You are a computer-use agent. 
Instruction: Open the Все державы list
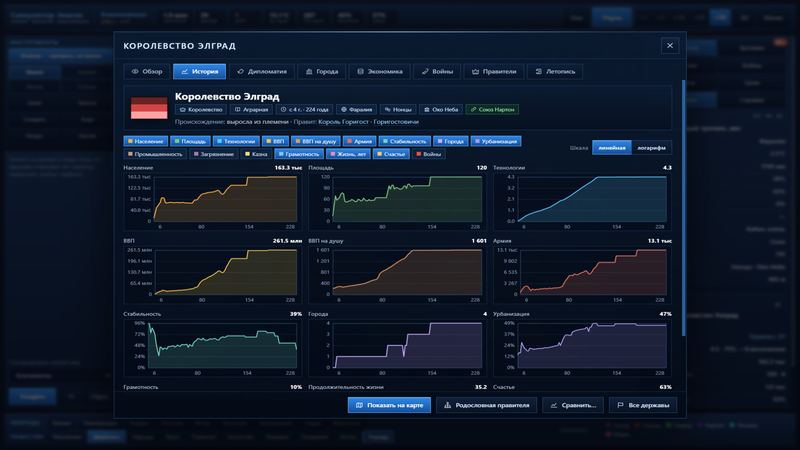point(643,405)
